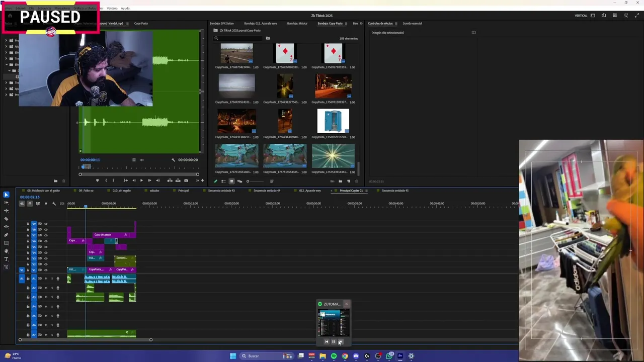Viewport: 644px width, 362px height.
Task: Toggle linked selection in timeline
Action: pyautogui.click(x=38, y=204)
